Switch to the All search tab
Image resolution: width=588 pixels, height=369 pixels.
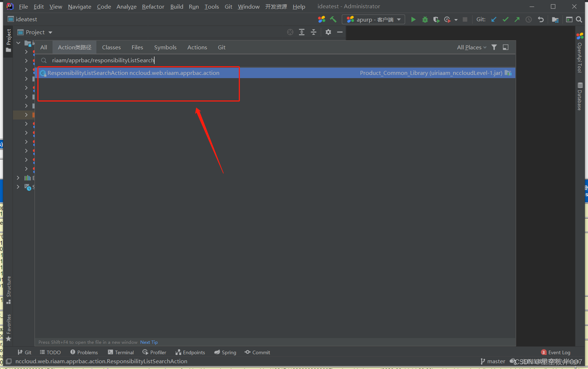tap(44, 47)
